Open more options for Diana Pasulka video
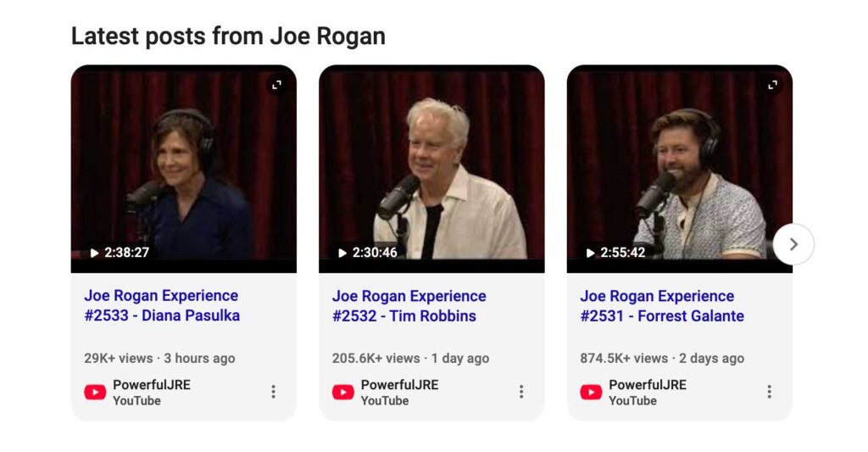The width and height of the screenshot is (868, 452). pyautogui.click(x=273, y=392)
